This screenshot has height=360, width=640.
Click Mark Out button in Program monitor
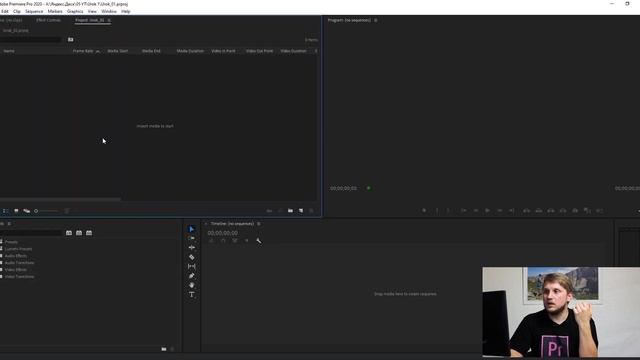click(x=448, y=211)
